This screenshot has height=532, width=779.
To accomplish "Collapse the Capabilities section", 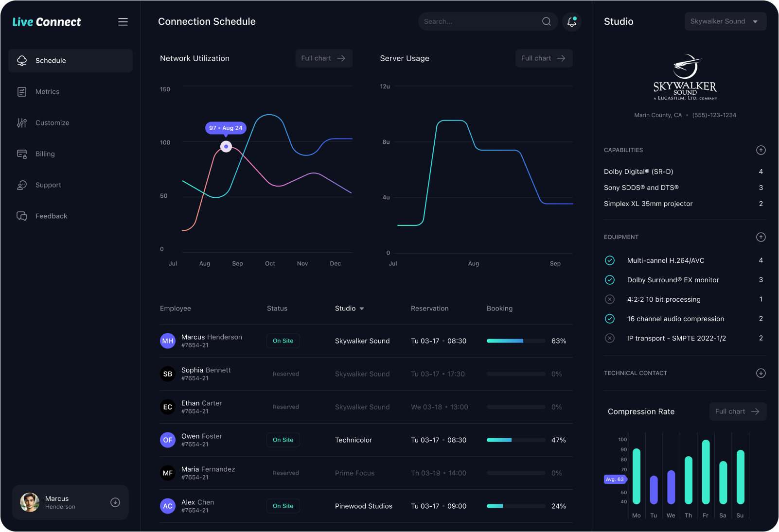I will tap(761, 150).
